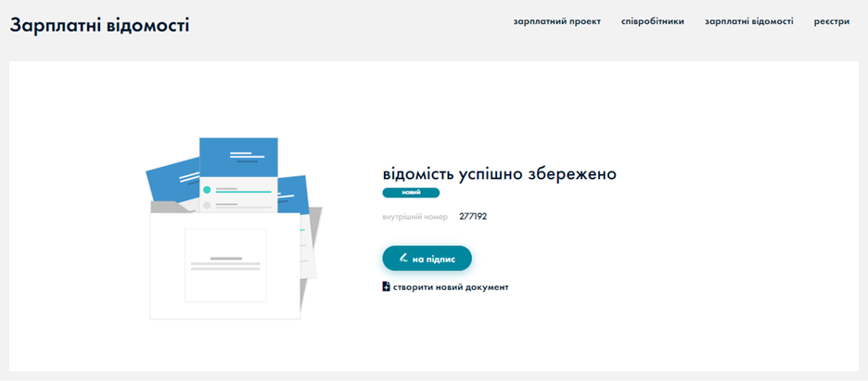Switch to the "реєстри" section
The width and height of the screenshot is (868, 381).
831,21
